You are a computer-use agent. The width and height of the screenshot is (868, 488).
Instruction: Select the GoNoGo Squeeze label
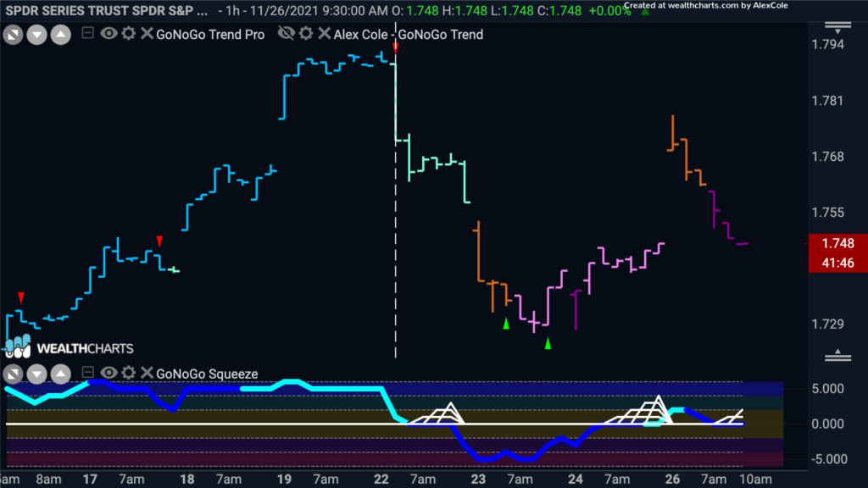[207, 374]
